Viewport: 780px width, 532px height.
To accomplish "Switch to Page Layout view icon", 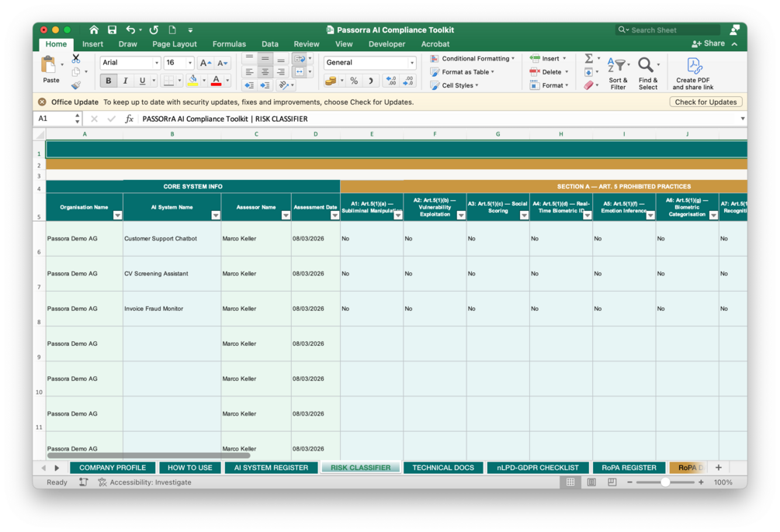I will coord(591,482).
